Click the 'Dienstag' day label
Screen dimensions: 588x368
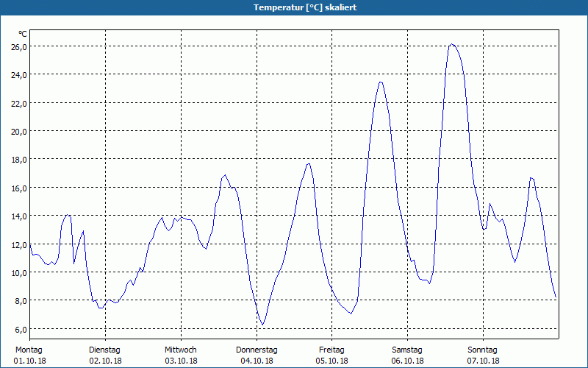pyautogui.click(x=104, y=350)
